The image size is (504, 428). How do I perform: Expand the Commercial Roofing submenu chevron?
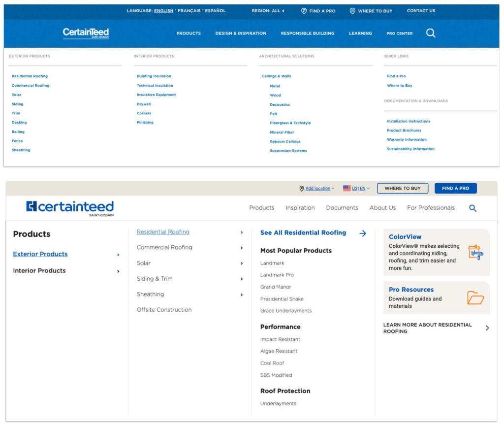241,248
